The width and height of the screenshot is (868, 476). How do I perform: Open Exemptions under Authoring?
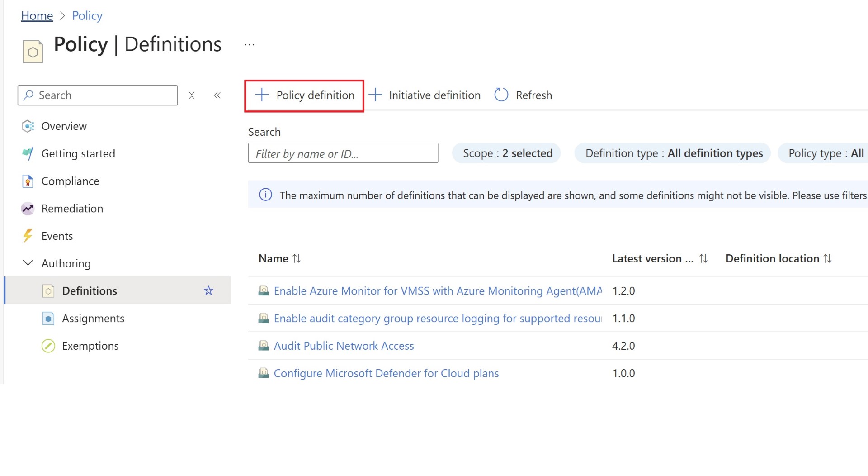(x=90, y=346)
